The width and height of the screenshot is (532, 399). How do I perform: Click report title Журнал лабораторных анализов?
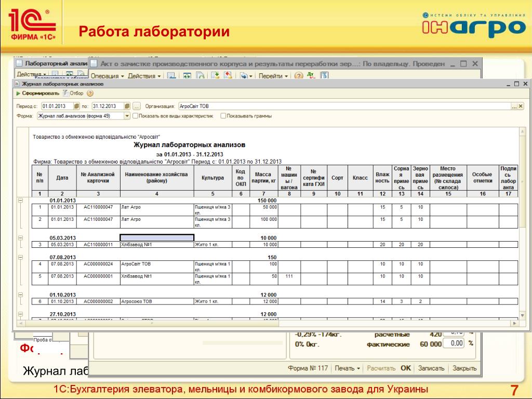tap(189, 145)
